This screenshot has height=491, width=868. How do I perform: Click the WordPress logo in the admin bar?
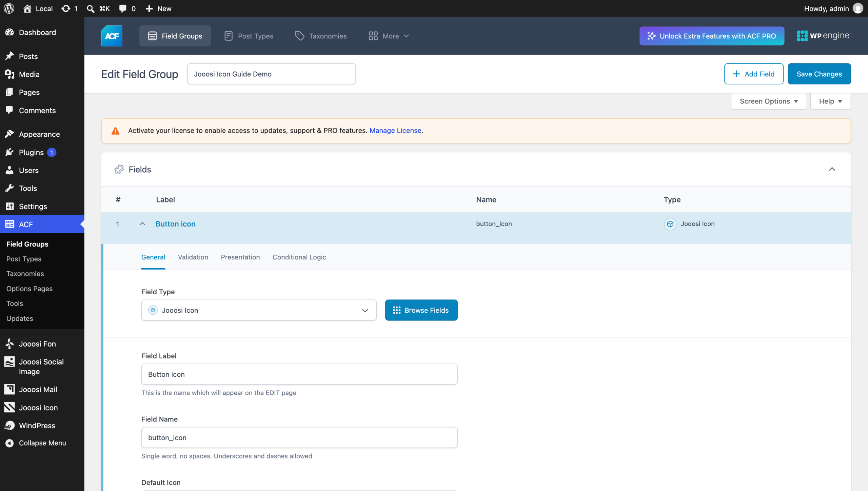[9, 8]
